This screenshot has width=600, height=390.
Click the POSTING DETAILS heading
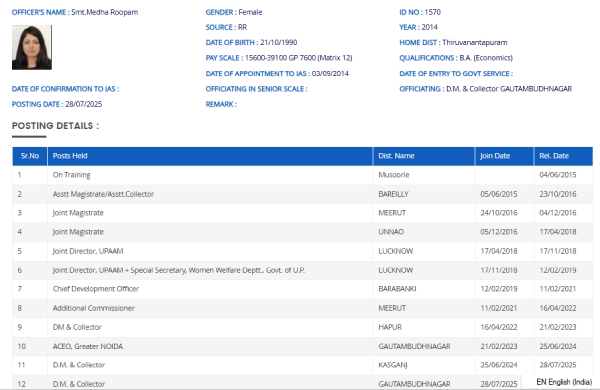point(55,126)
